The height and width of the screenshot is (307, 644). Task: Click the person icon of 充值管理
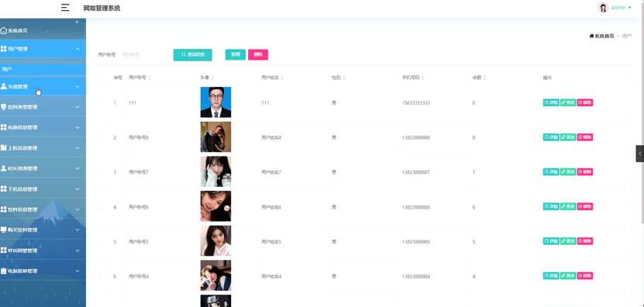4,86
